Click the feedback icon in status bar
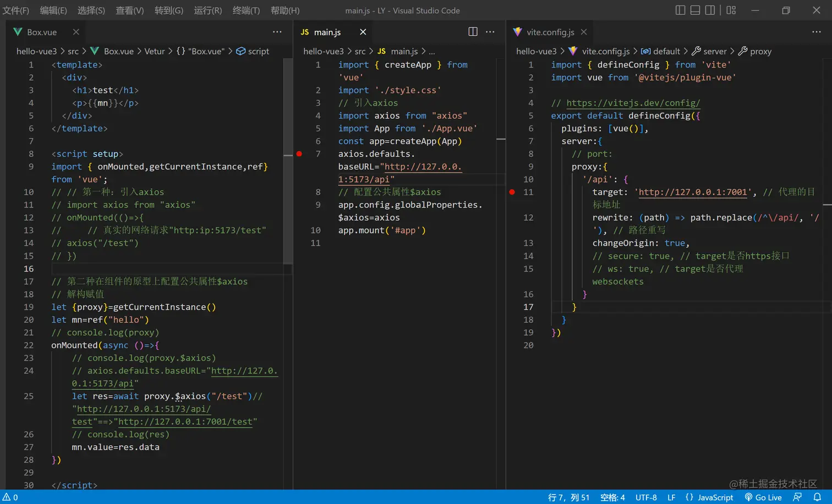This screenshot has width=832, height=504. (x=797, y=497)
